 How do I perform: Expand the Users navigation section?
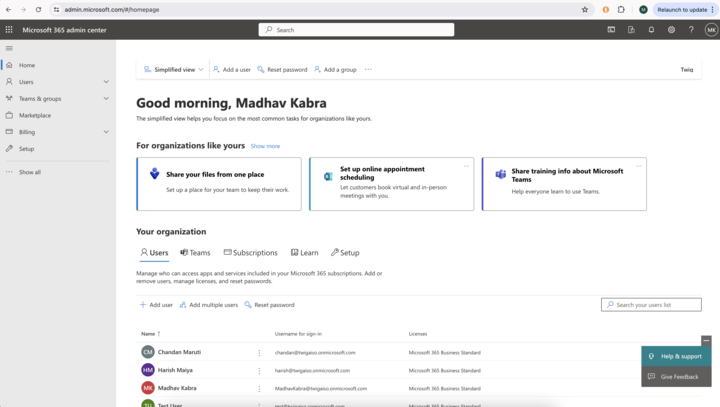(x=106, y=82)
